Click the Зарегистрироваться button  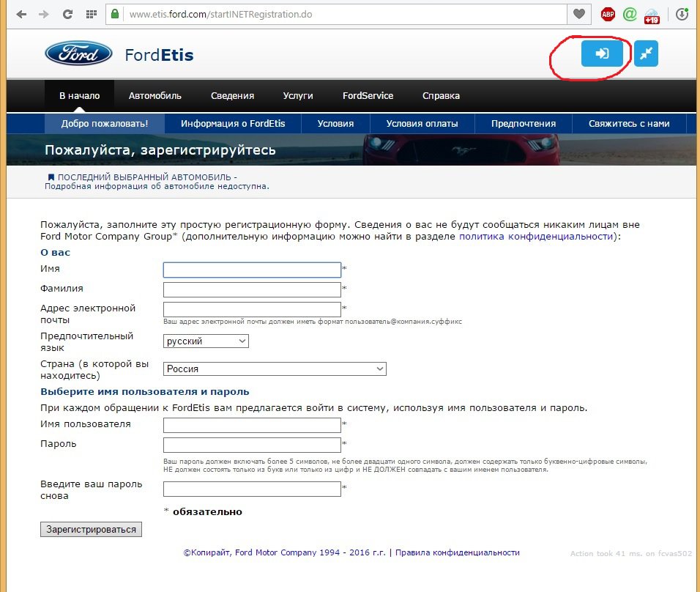91,530
